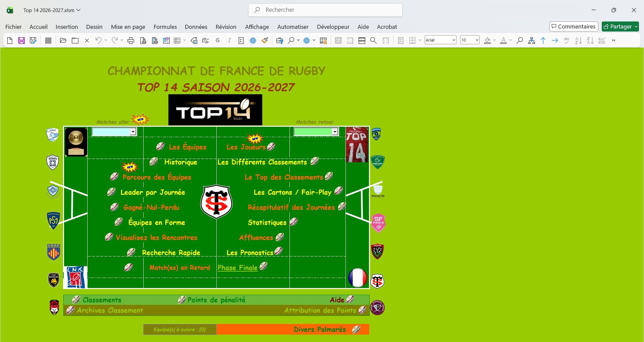Image resolution: width=644 pixels, height=342 pixels.
Task: Open the Fichier menu
Action: pos(13,27)
